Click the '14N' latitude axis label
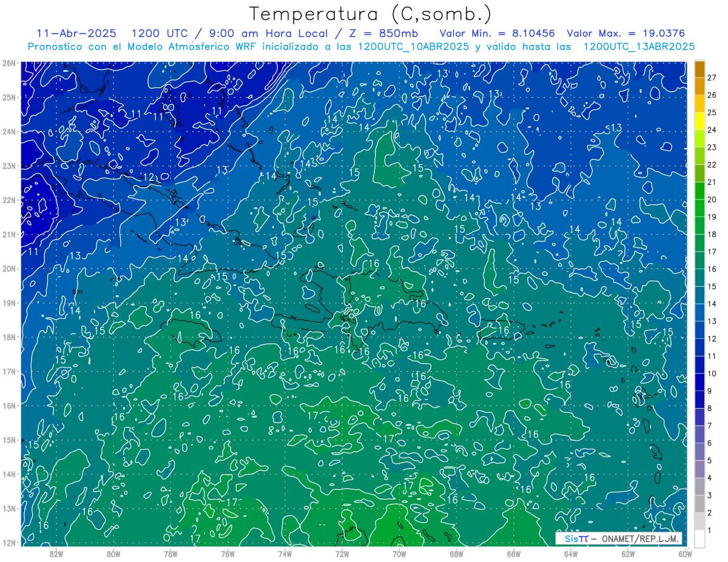This screenshot has width=728, height=562. click(x=8, y=474)
